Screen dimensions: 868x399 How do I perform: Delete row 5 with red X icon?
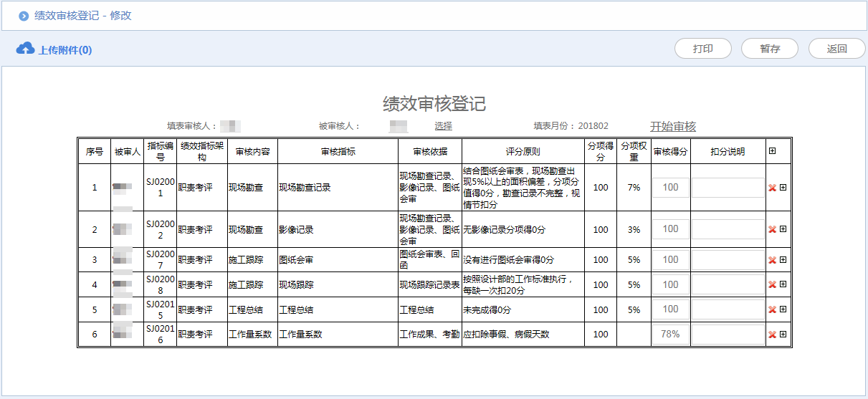pos(772,309)
